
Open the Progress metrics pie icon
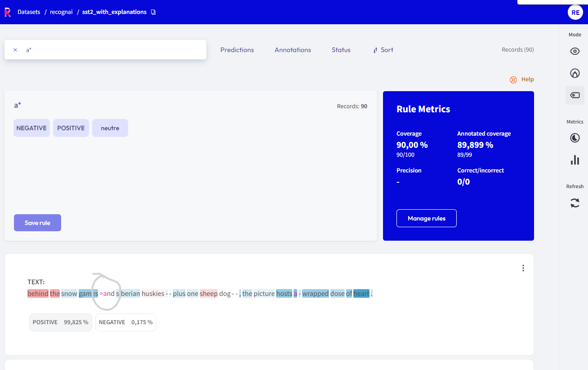575,137
